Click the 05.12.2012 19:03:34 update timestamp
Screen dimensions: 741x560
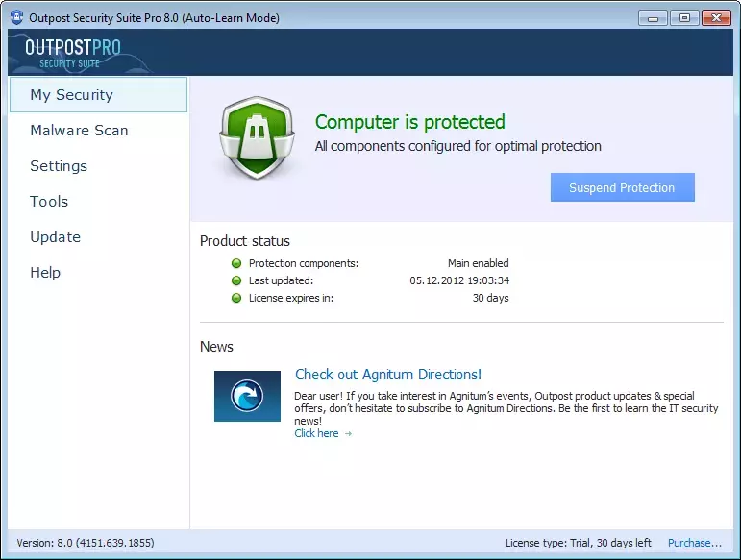point(459,280)
